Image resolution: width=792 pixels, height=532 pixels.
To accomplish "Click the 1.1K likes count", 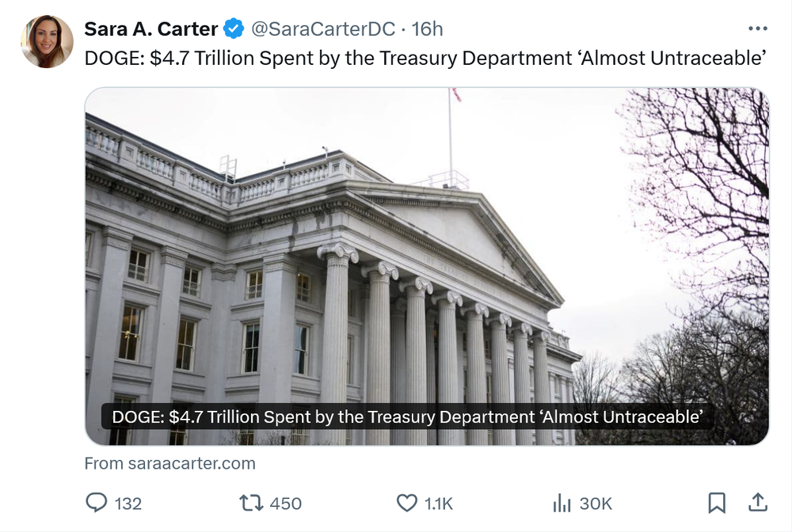I will (439, 503).
